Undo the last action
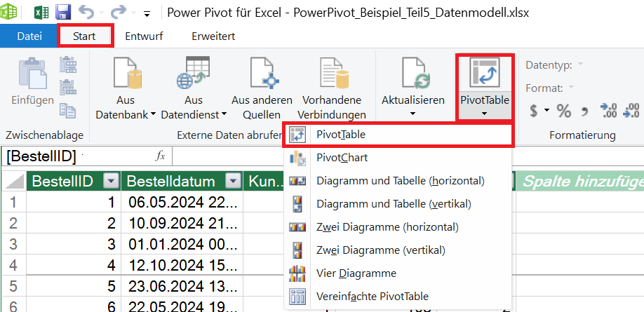 pyautogui.click(x=86, y=13)
